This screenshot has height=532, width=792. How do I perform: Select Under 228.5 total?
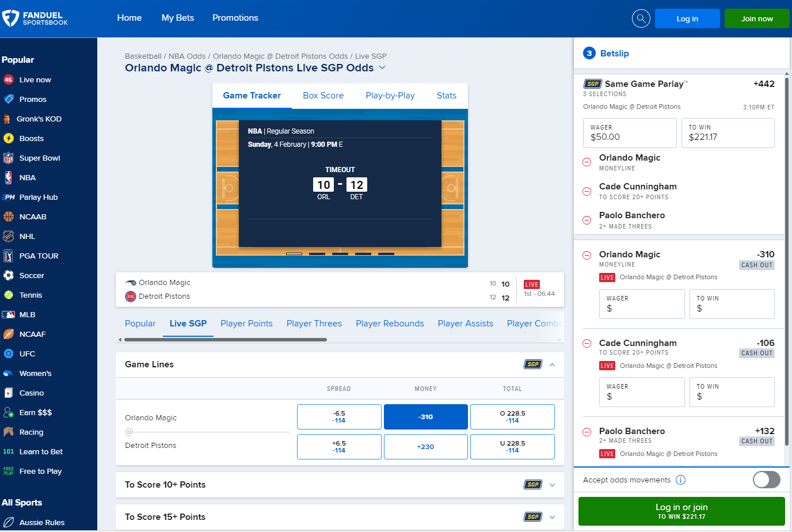coord(512,447)
